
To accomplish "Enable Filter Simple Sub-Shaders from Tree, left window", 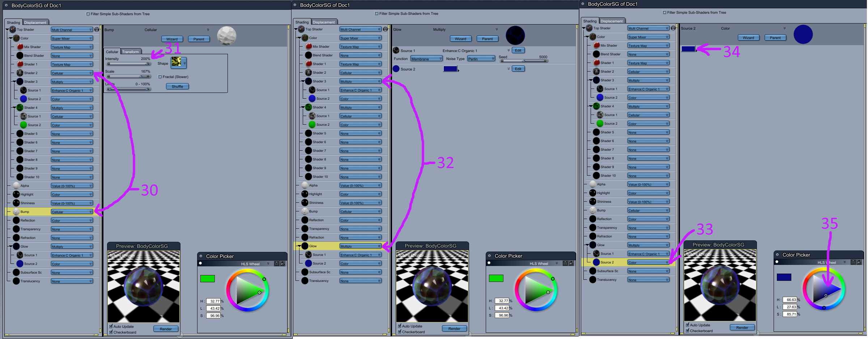I will [x=88, y=14].
